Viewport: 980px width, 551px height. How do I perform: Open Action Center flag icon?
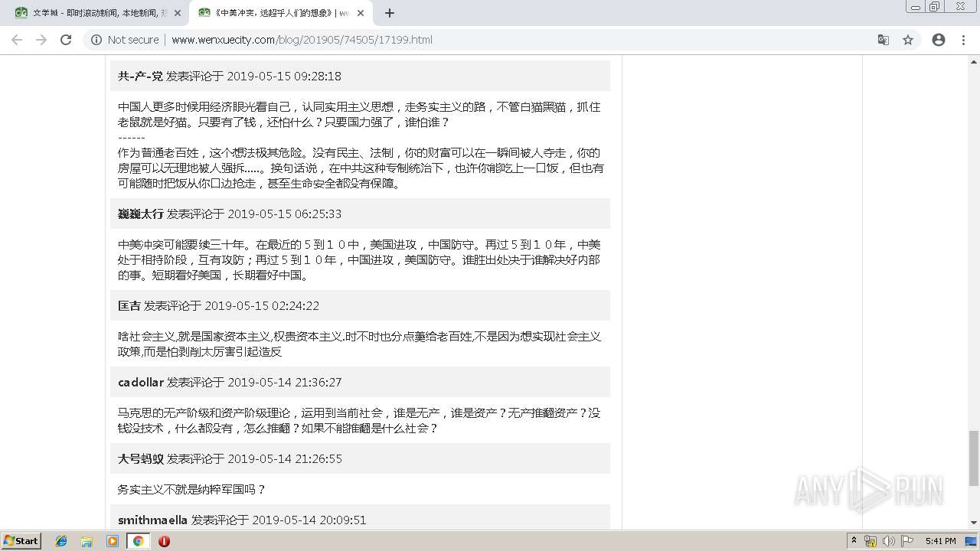[907, 541]
